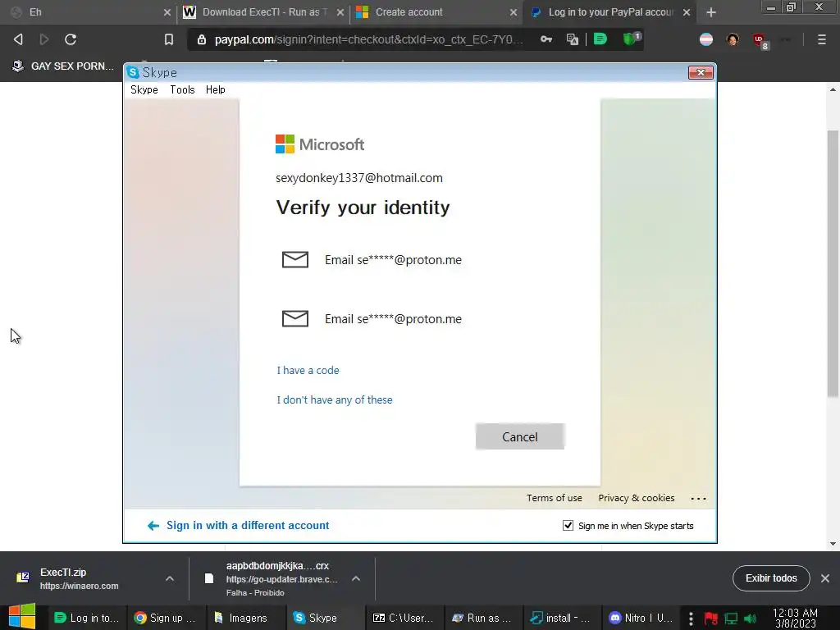Image resolution: width=840 pixels, height=630 pixels.
Task: Show hidden tray icons via vertical dots
Action: (x=691, y=619)
